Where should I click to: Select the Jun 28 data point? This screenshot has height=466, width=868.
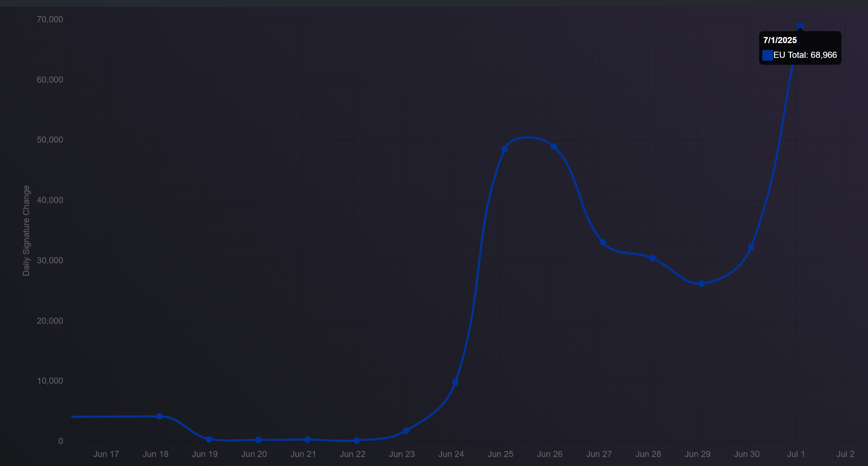click(x=652, y=258)
